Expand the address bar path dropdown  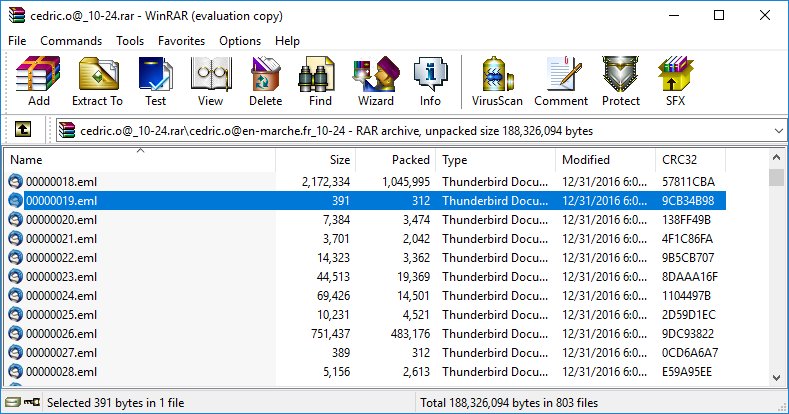coord(778,131)
